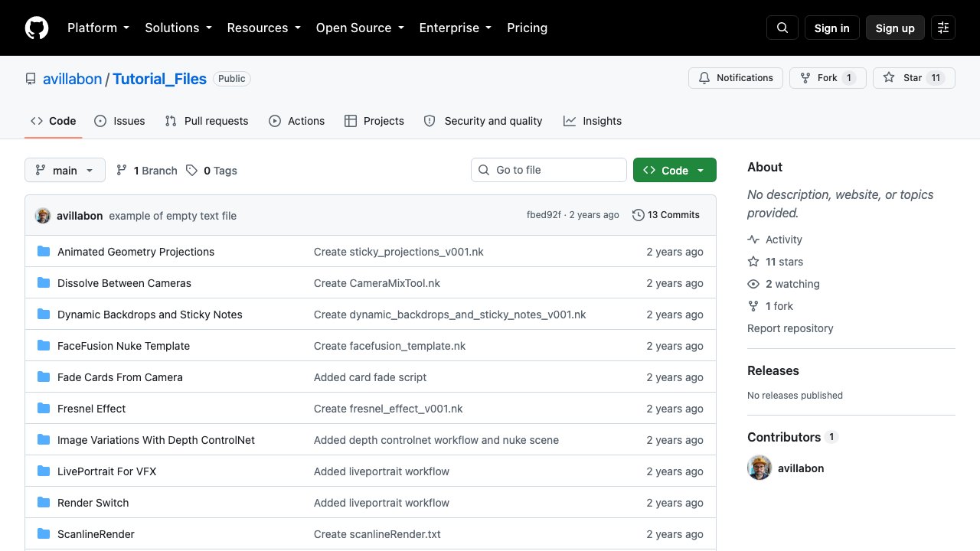Open the green Code dropdown button

coord(675,170)
